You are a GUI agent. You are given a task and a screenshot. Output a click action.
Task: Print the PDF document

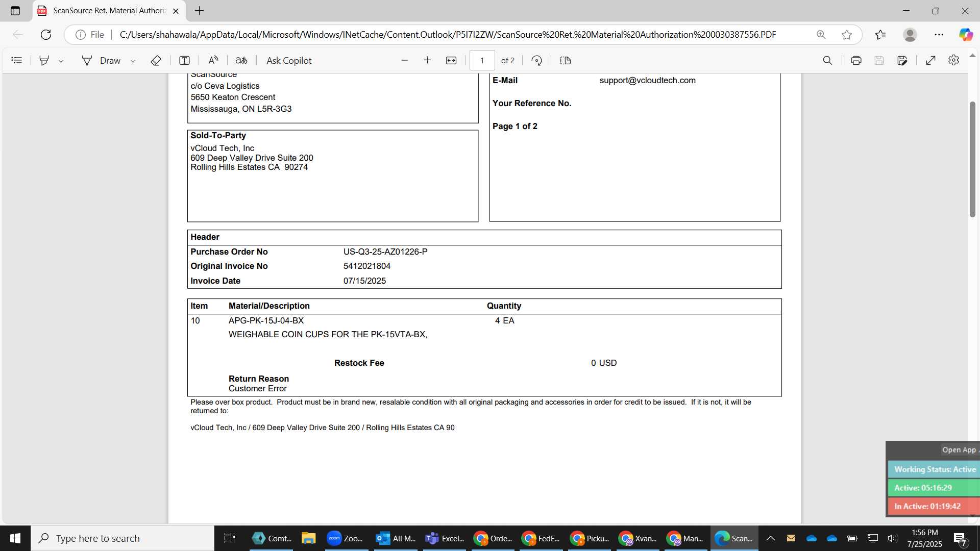coord(856,60)
